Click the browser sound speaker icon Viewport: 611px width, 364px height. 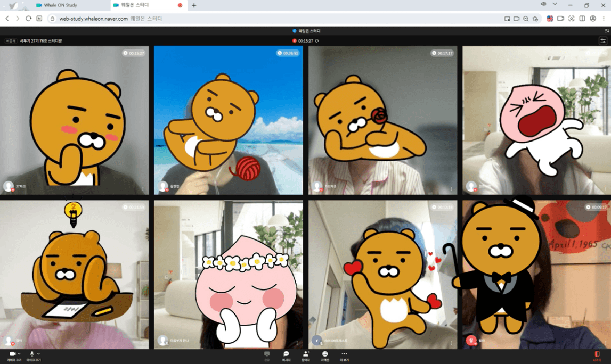click(x=543, y=4)
